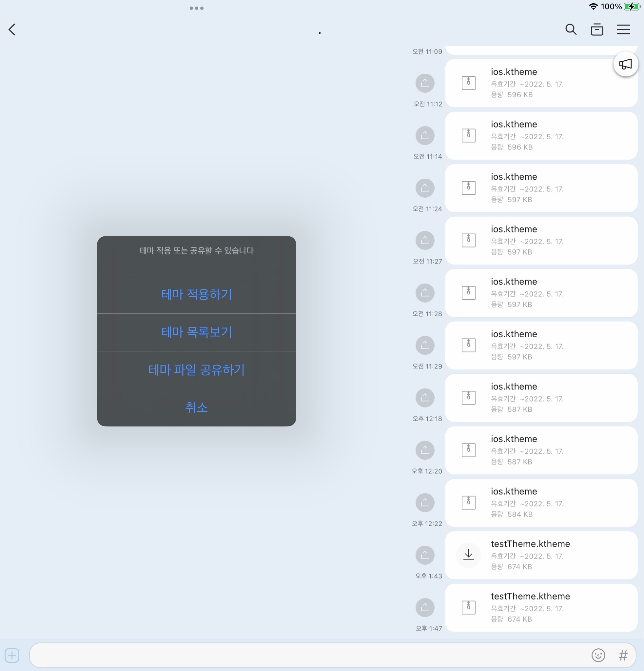Open the 오후 12:18 ios.ktheme 587 KB file
Viewport: 644px width, 671px height.
[541, 398]
